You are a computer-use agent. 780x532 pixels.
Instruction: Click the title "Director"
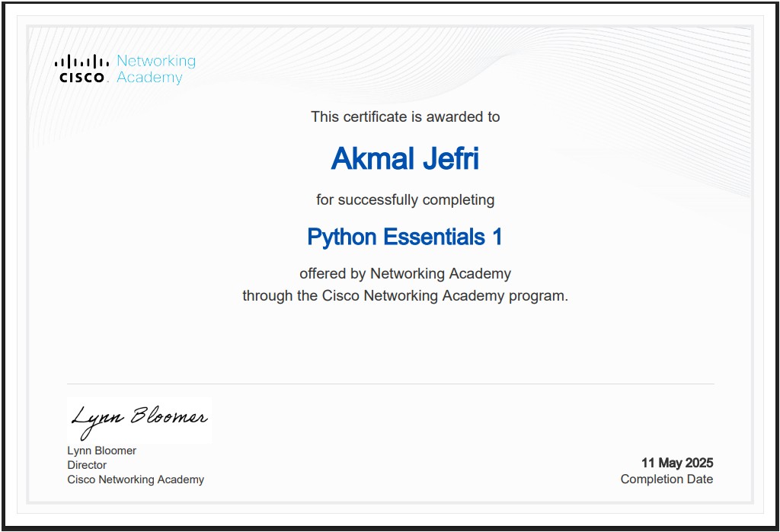click(87, 465)
